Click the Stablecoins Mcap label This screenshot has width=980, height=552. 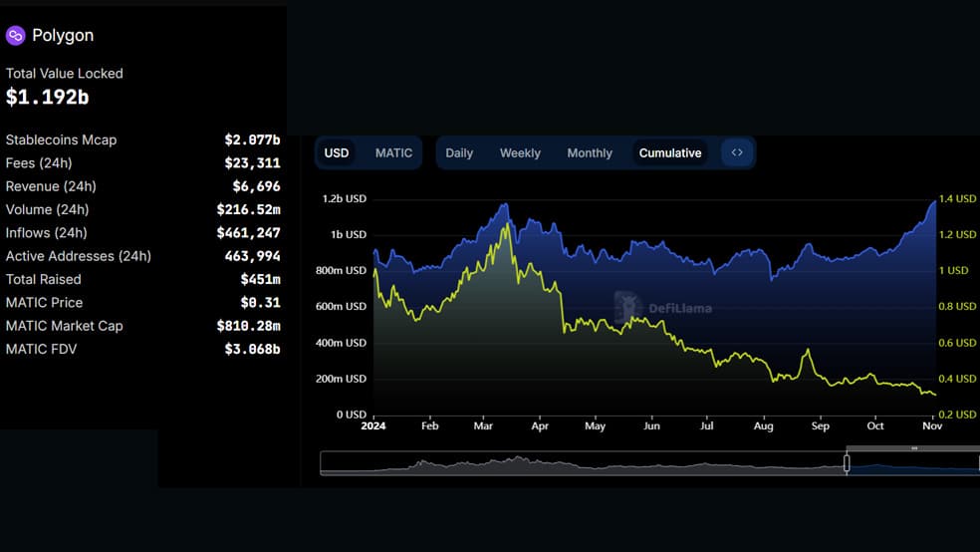click(62, 140)
